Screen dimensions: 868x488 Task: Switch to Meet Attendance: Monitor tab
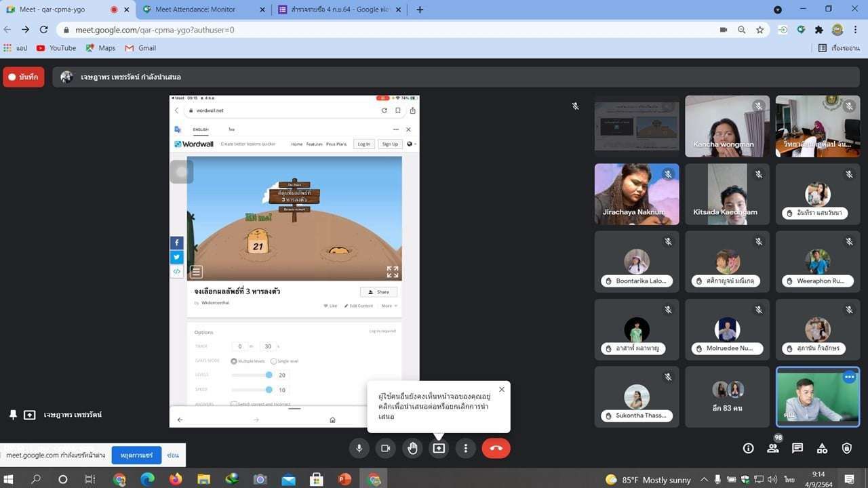[x=195, y=9]
